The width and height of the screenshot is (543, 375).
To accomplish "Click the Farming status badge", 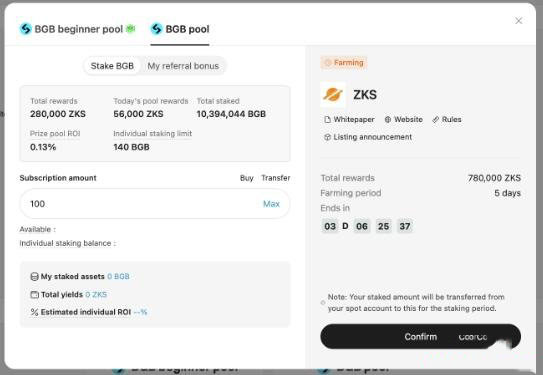I will click(344, 63).
